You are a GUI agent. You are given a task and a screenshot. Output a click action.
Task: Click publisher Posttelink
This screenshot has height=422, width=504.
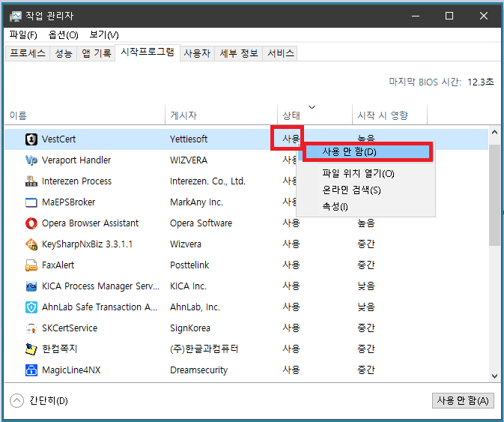click(189, 265)
